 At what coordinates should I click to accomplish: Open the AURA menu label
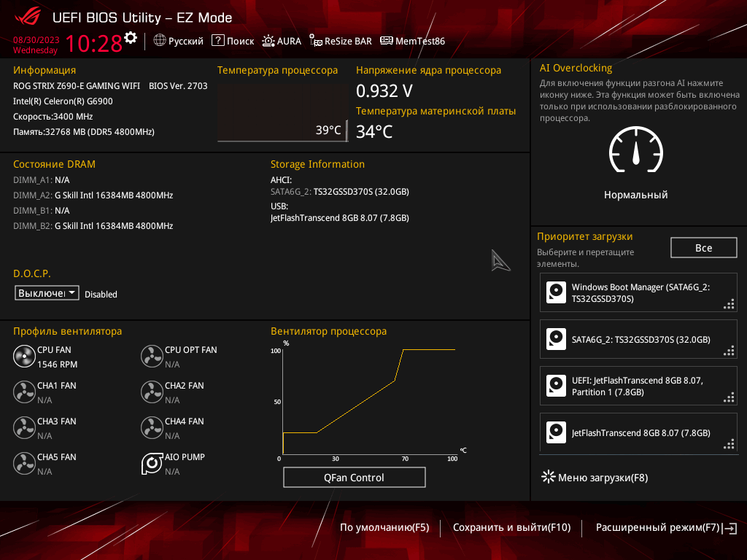coord(289,41)
